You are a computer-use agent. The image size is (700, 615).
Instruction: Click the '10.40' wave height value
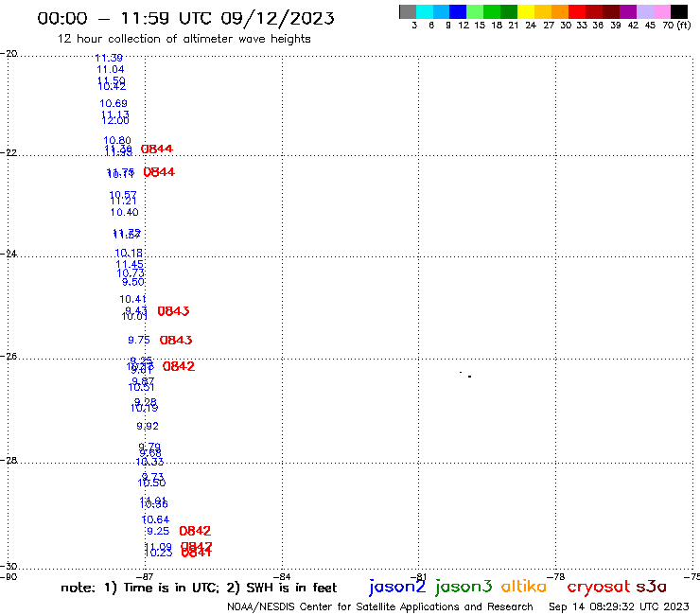click(x=125, y=212)
